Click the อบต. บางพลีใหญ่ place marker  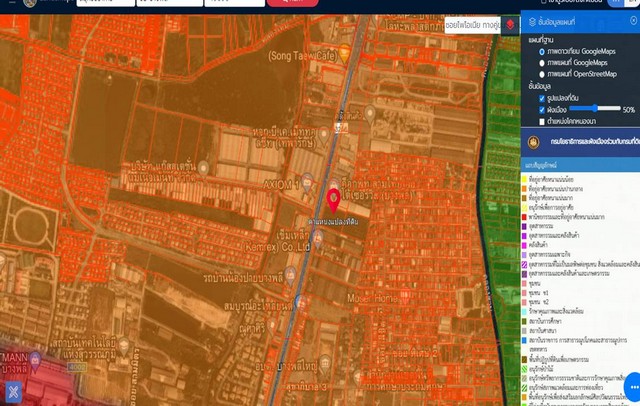point(324,364)
